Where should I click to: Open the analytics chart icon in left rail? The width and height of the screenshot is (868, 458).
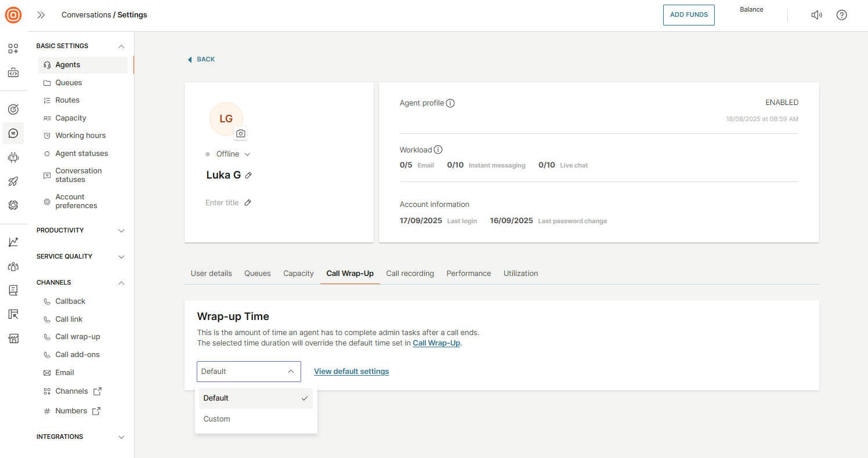click(x=13, y=242)
